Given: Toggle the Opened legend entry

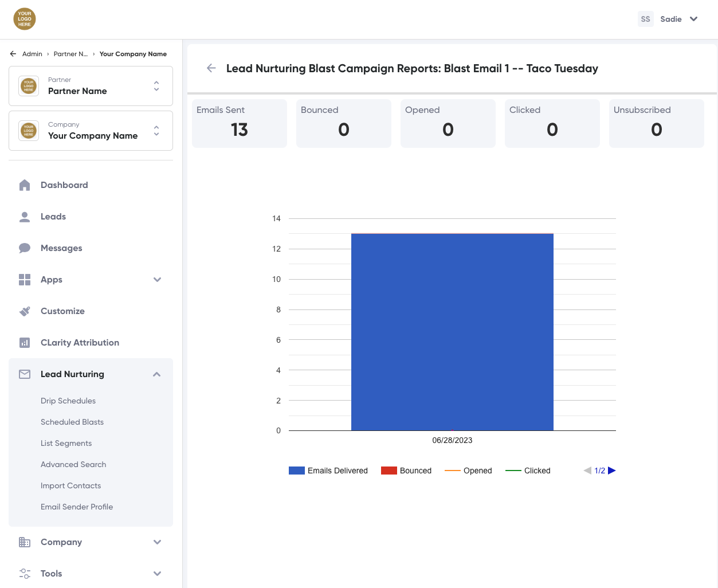Looking at the screenshot, I should pos(468,471).
